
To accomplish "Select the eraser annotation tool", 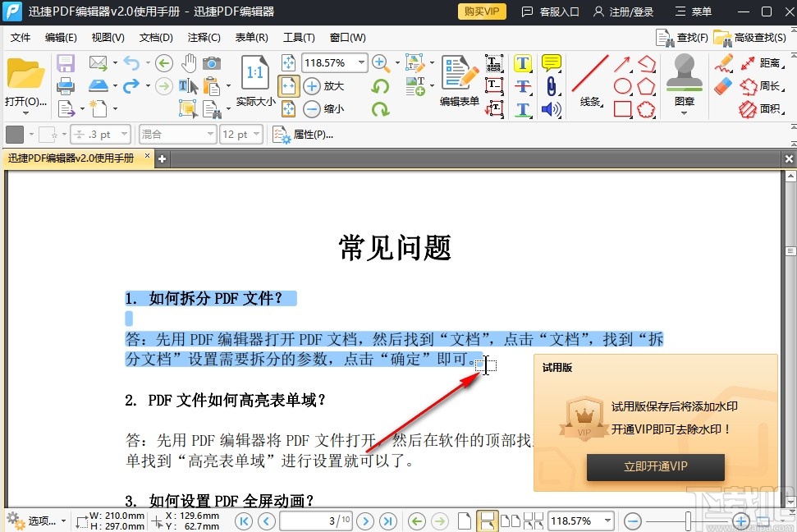I will point(722,85).
